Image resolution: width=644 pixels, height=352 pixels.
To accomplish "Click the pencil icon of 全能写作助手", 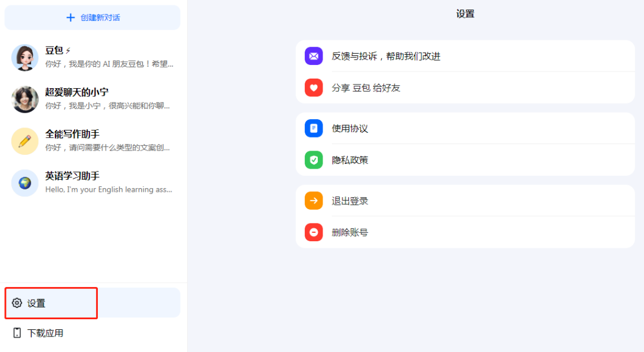I will pyautogui.click(x=25, y=141).
